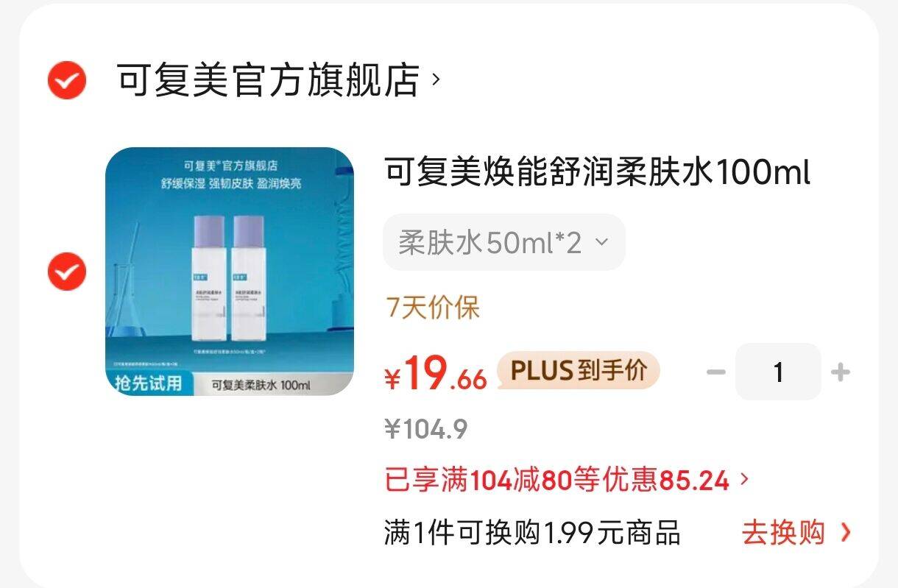Tap the 去换购 link

(x=782, y=532)
